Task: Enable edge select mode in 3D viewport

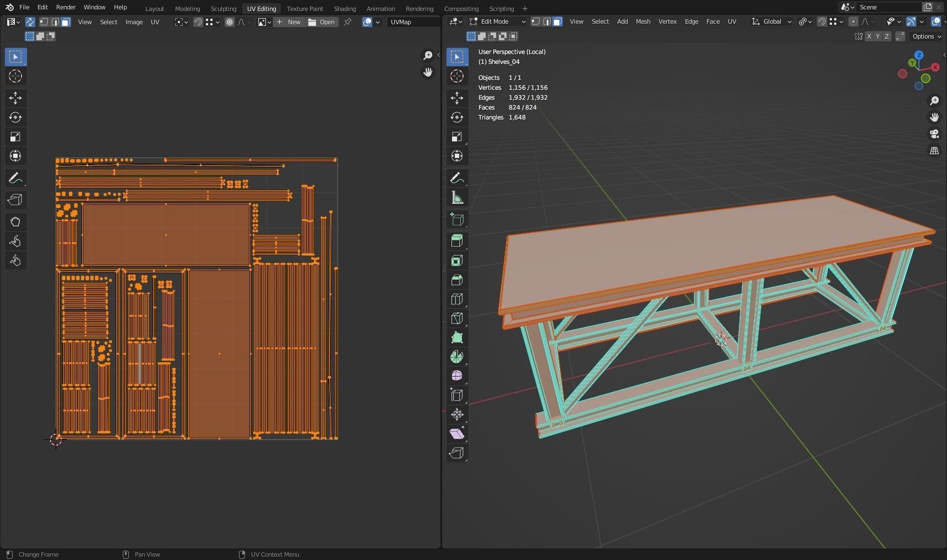Action: tap(546, 21)
